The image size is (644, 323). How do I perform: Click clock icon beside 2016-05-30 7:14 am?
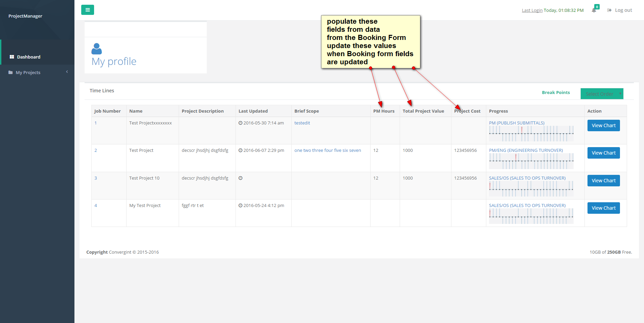[240, 123]
